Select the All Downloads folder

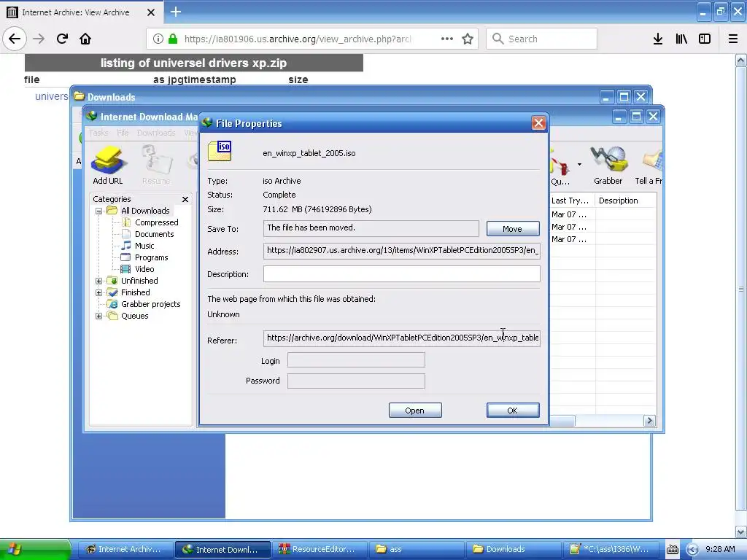click(145, 211)
